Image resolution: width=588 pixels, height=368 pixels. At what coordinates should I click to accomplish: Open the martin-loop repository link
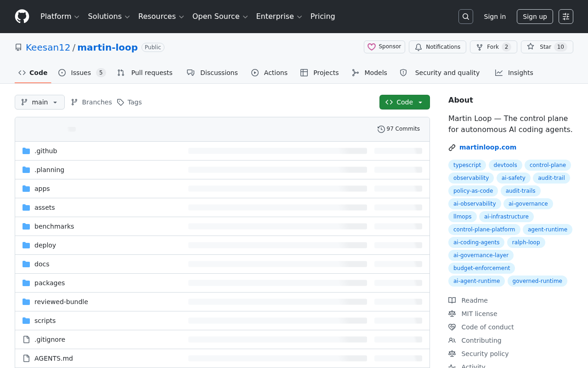pos(107,47)
